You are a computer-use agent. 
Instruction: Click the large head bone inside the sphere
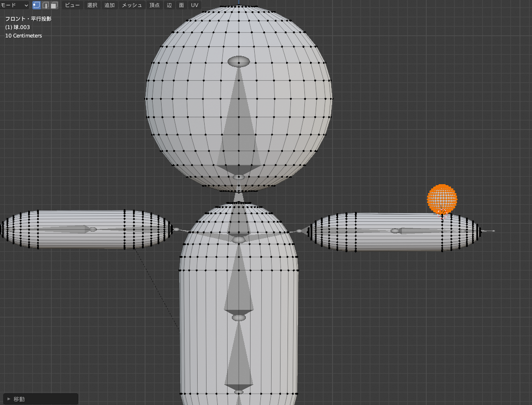239,119
